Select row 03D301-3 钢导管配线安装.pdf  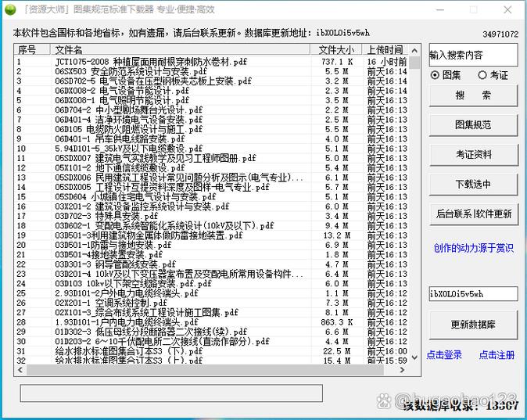coord(212,264)
